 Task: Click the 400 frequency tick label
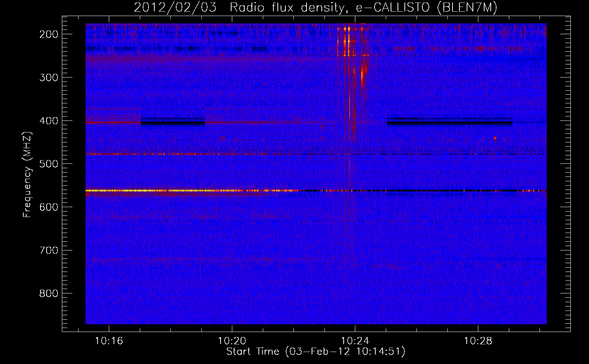[49, 121]
